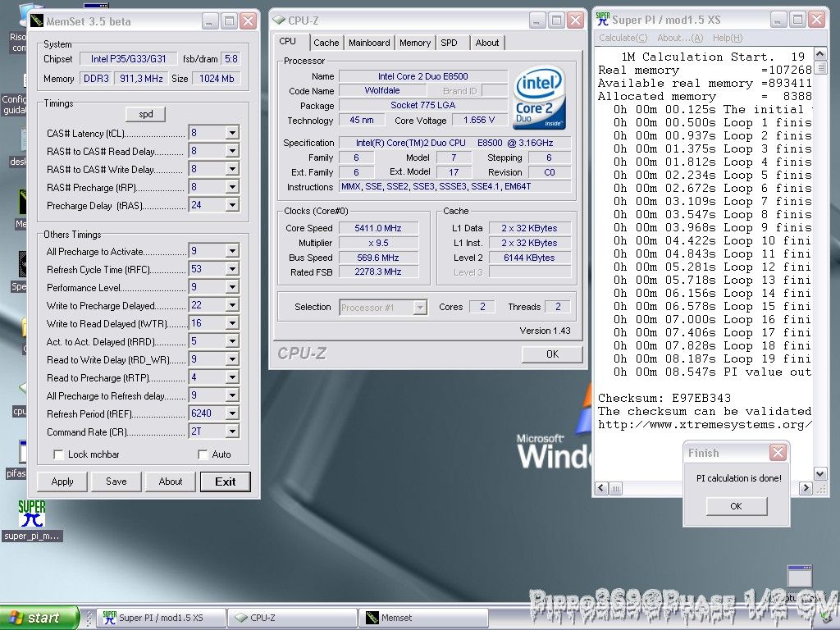This screenshot has width=840, height=630.
Task: Open Read to Write Delay (tRD_WR) dropdown
Action: [x=232, y=359]
